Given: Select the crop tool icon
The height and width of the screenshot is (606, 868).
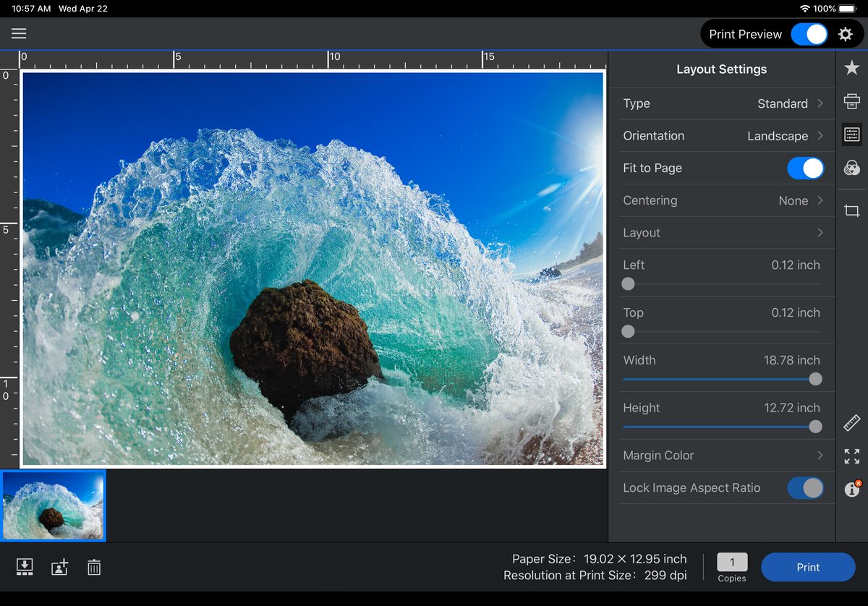Looking at the screenshot, I should coord(851,210).
